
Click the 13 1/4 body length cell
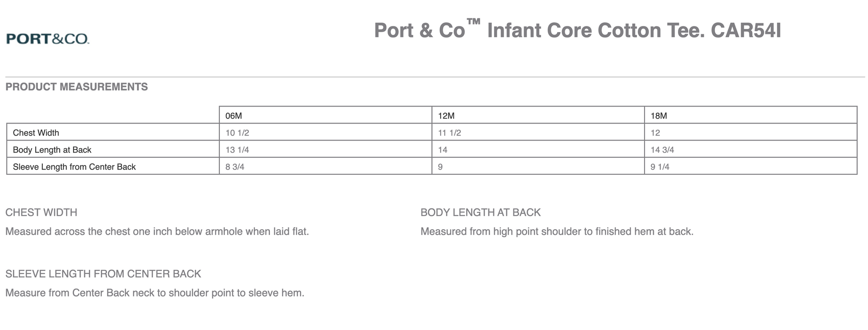click(x=237, y=150)
